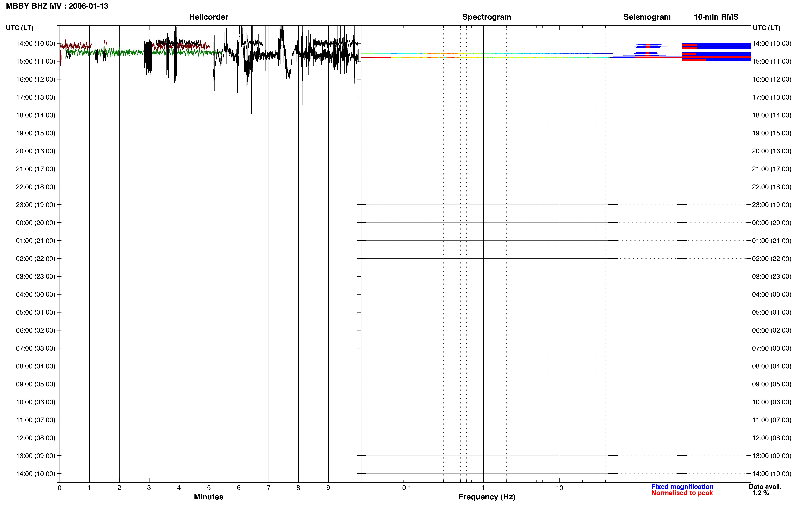The image size is (812, 508).
Task: Click left time label '04:00 (00:00)'
Action: [36, 295]
